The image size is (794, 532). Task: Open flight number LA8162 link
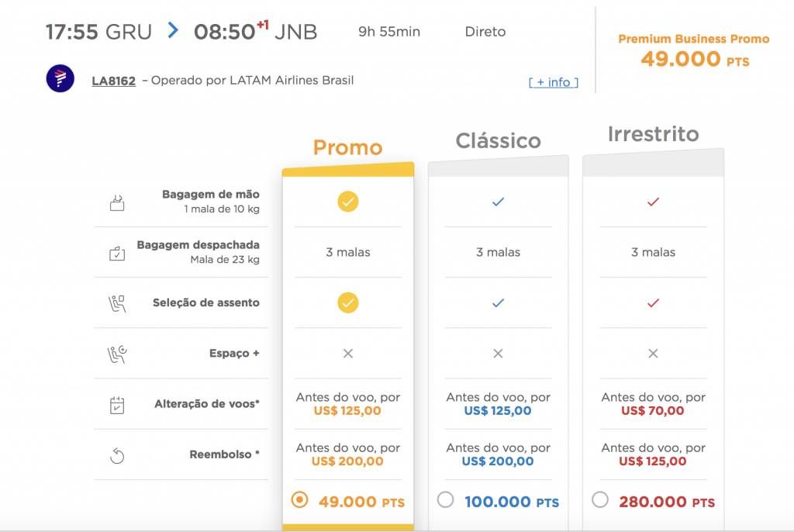coord(113,81)
